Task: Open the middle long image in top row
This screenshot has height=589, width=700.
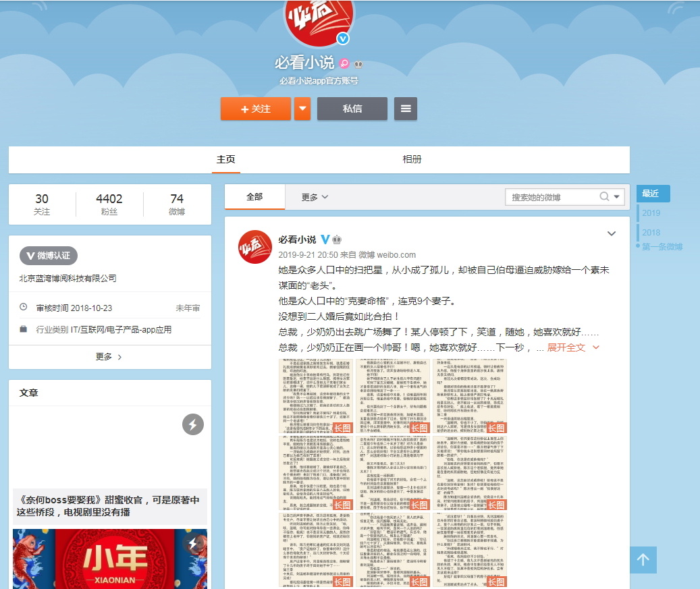Action: coord(393,396)
